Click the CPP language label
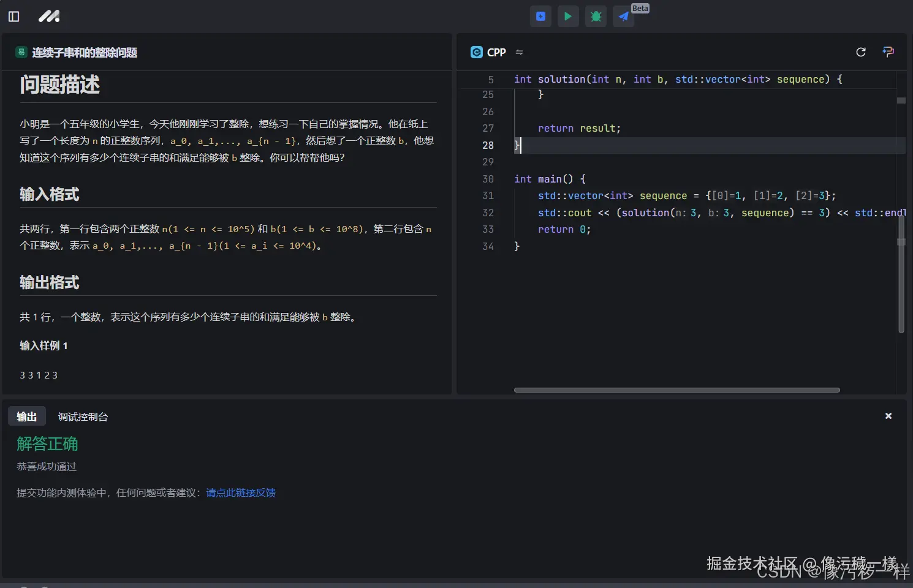Viewport: 913px width, 588px height. coord(496,53)
